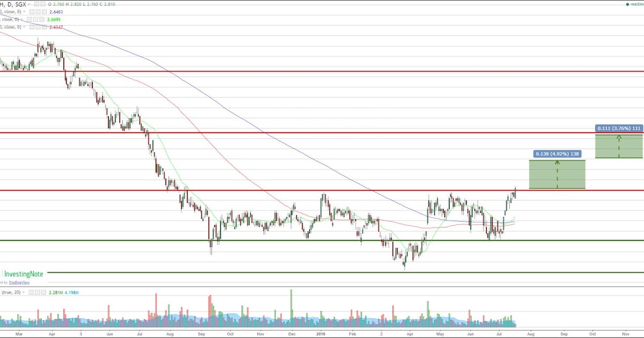Open settings for the blue moving average indicator
The image size is (644, 338).
click(39, 11)
